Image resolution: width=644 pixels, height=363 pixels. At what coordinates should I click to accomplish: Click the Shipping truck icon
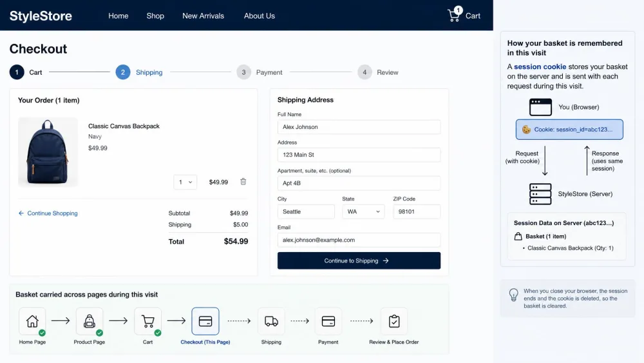coord(271,321)
